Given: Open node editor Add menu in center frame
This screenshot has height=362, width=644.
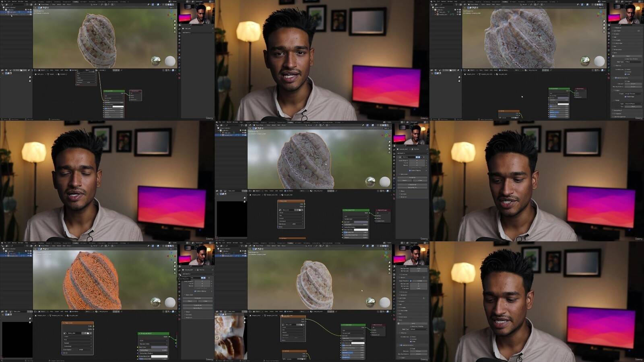Looking at the screenshot, I should click(x=277, y=191).
